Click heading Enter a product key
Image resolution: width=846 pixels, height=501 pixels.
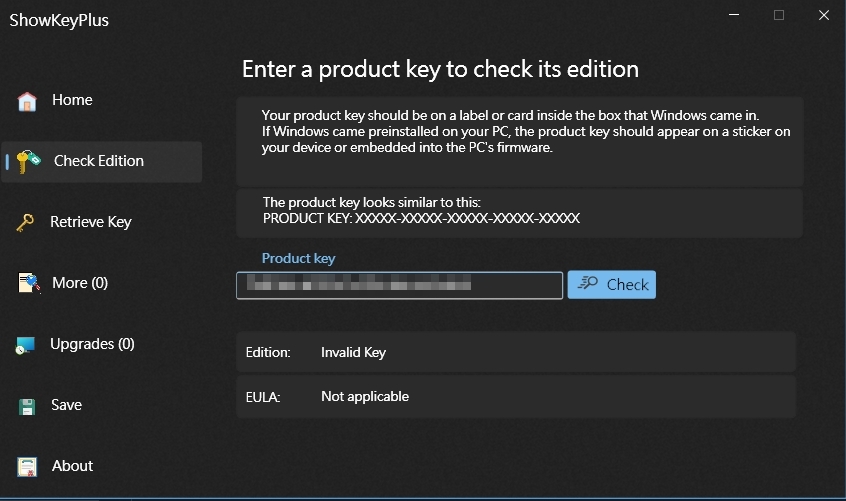pyautogui.click(x=440, y=69)
